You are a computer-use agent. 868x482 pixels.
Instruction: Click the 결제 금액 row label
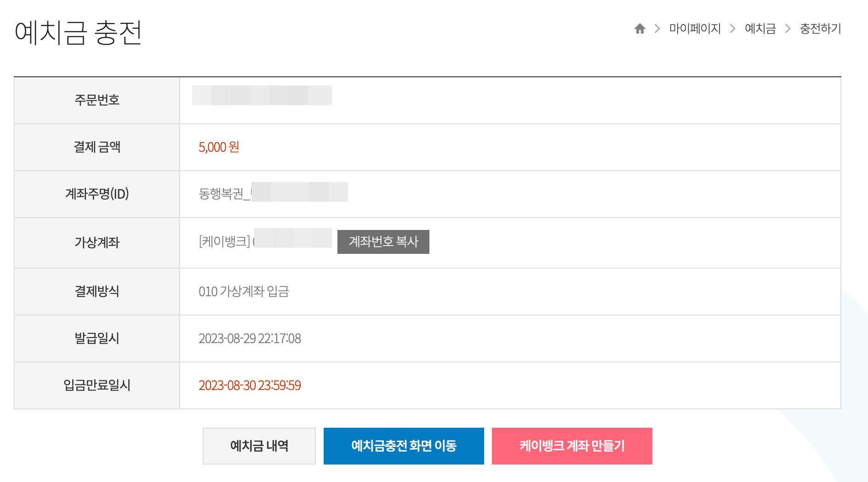click(97, 147)
